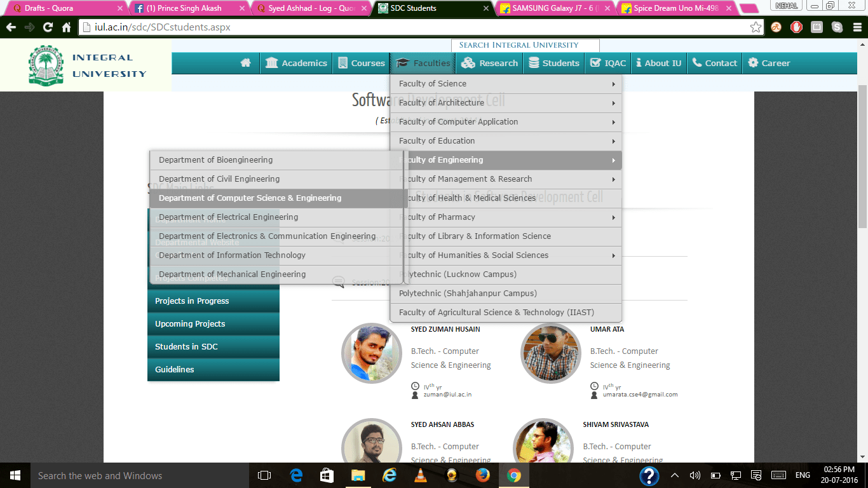Click Syed Zuman Husain's profile photo

point(372,353)
